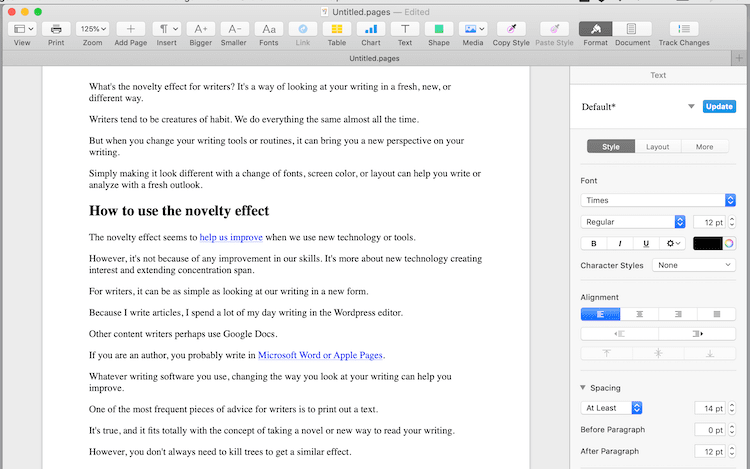
Task: Click the Copy Style toolbar icon
Action: (x=511, y=29)
